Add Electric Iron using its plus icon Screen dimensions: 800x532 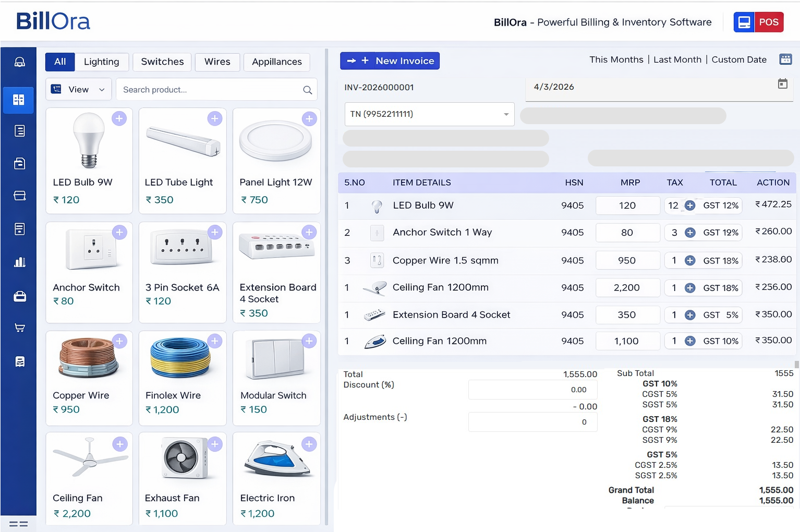309,444
